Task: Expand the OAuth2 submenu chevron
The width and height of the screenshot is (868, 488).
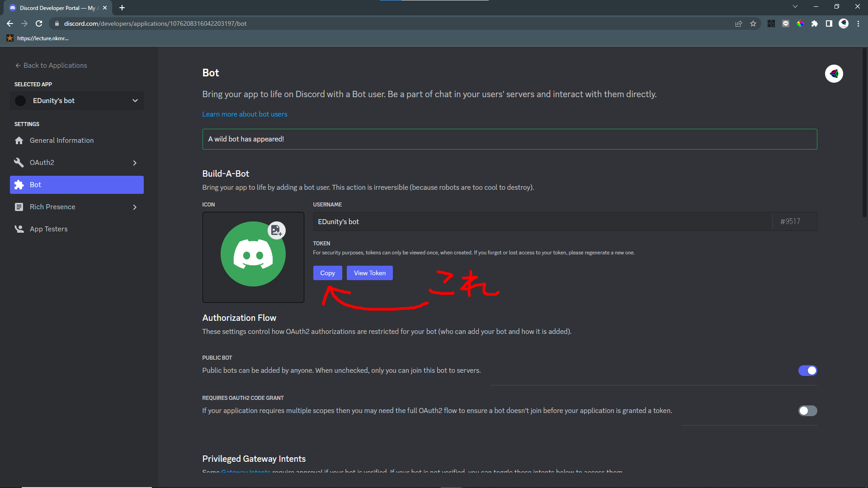Action: [x=135, y=163]
